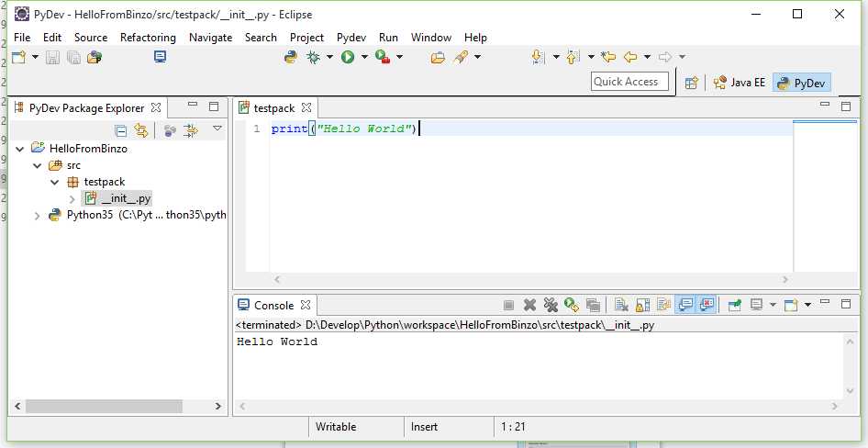Image resolution: width=868 pixels, height=448 pixels.
Task: Click the Last Edit Location icon
Action: pos(607,57)
